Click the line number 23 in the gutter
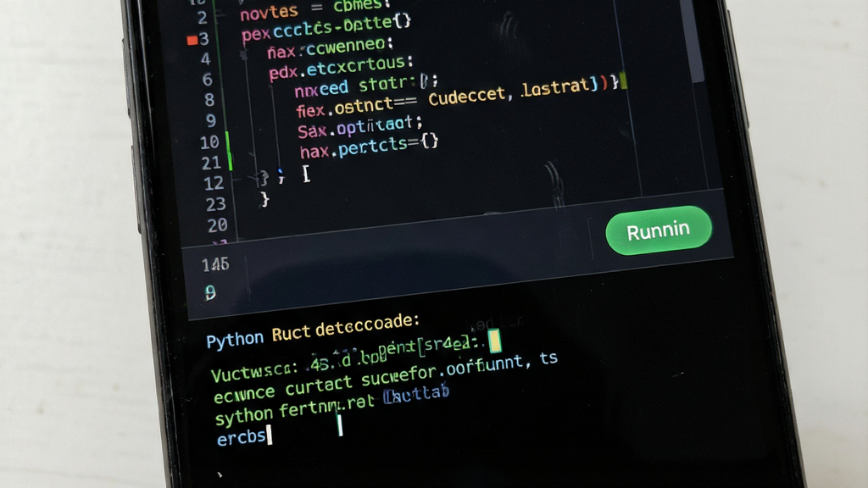The width and height of the screenshot is (868, 488). 215,204
